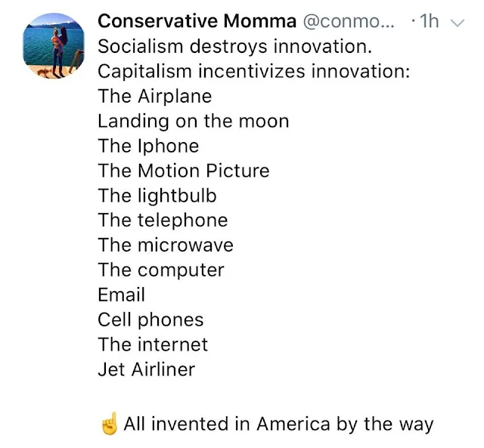This screenshot has height=448, width=484.
Task: Click the 'Email' text line
Action: coord(121,295)
